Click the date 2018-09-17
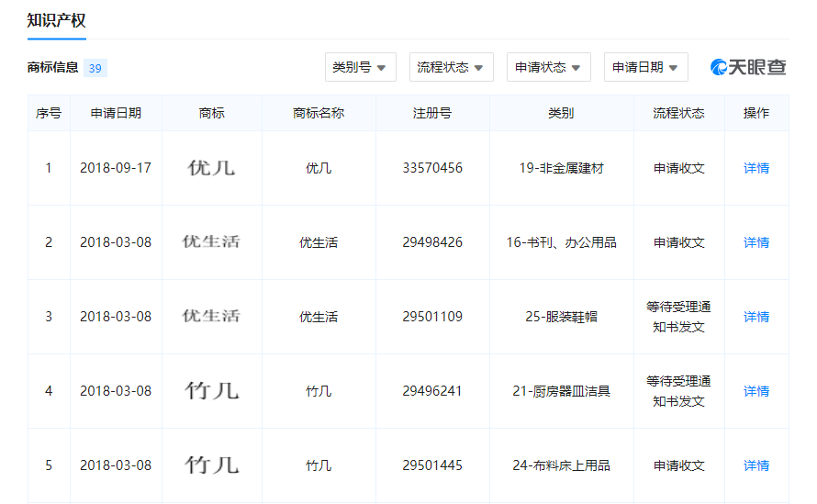 (x=116, y=168)
